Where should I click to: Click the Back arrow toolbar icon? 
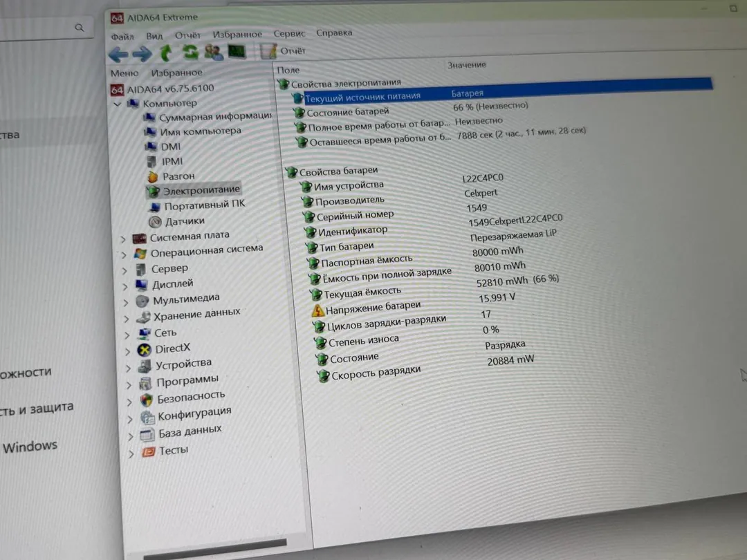[118, 54]
